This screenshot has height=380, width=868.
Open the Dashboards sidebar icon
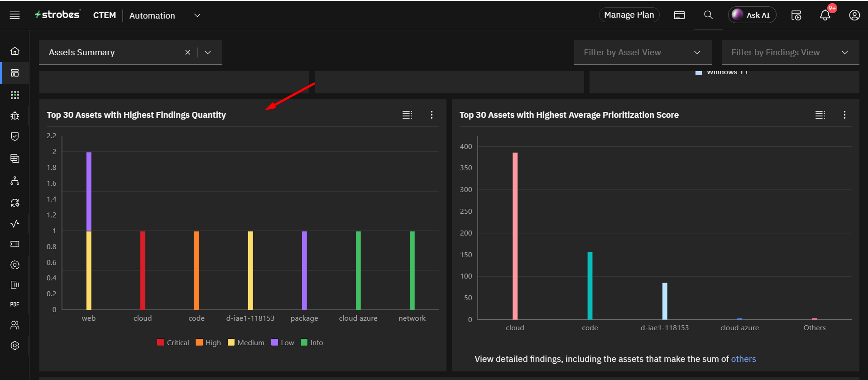(x=15, y=73)
